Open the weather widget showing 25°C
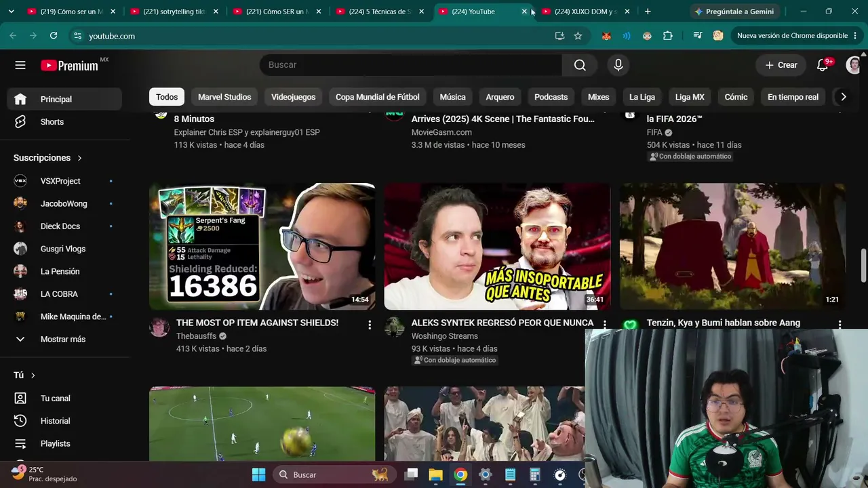 [44, 474]
